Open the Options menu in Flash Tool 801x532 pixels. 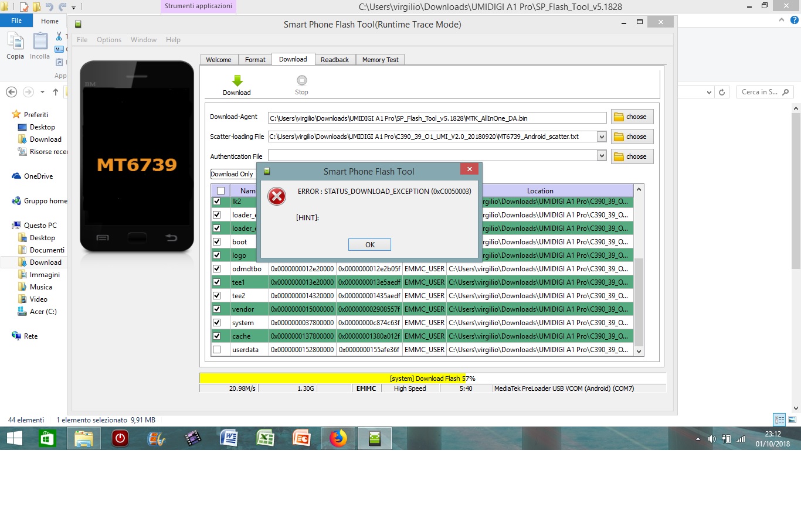click(x=109, y=40)
